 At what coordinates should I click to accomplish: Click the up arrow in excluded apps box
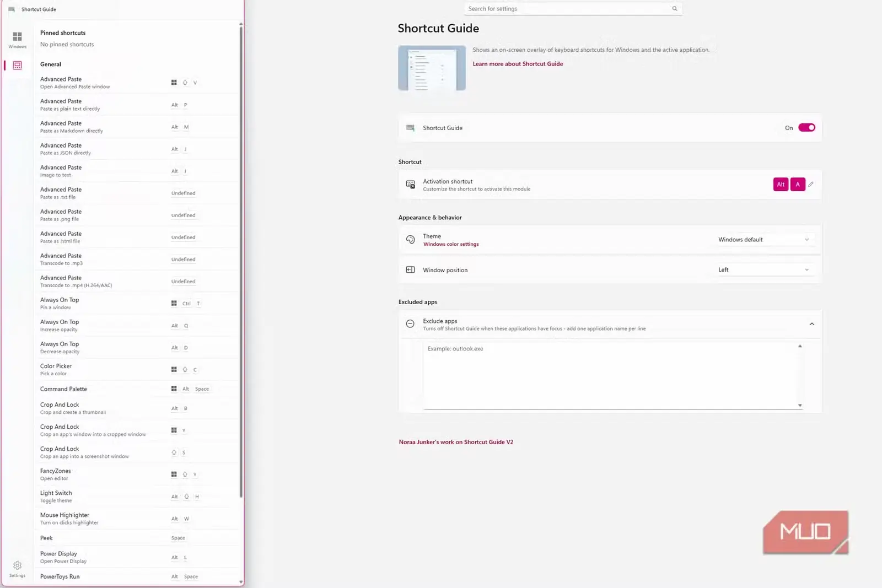tap(800, 346)
